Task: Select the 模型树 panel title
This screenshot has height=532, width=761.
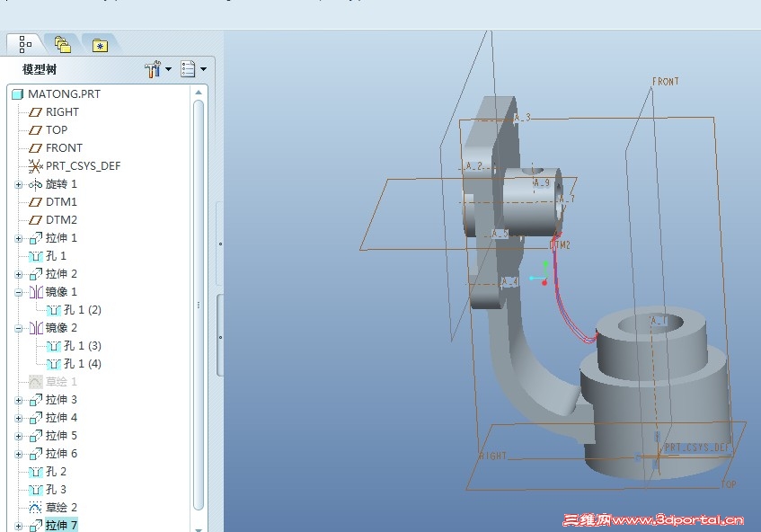Action: coord(40,69)
